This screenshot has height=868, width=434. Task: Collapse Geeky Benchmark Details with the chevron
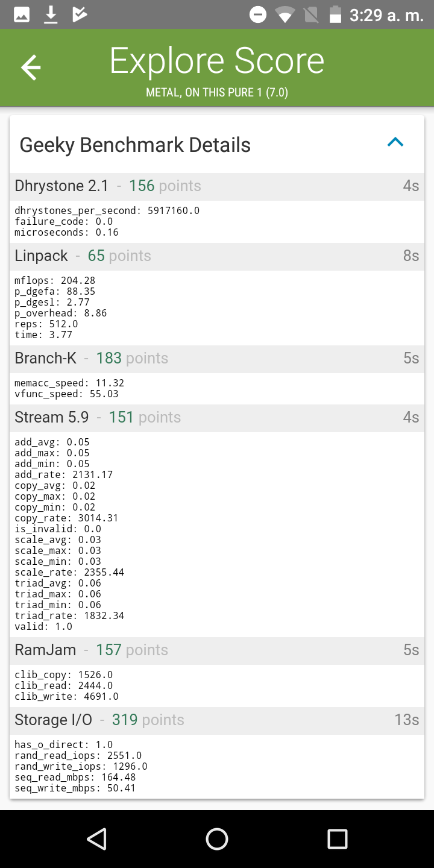395,142
